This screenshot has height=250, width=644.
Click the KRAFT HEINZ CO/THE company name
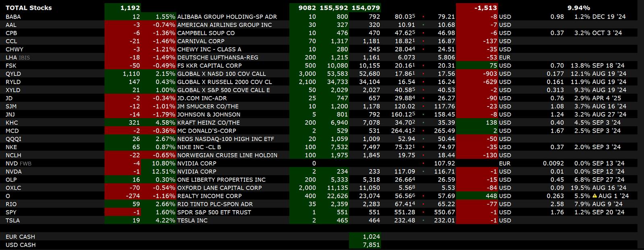coord(208,123)
